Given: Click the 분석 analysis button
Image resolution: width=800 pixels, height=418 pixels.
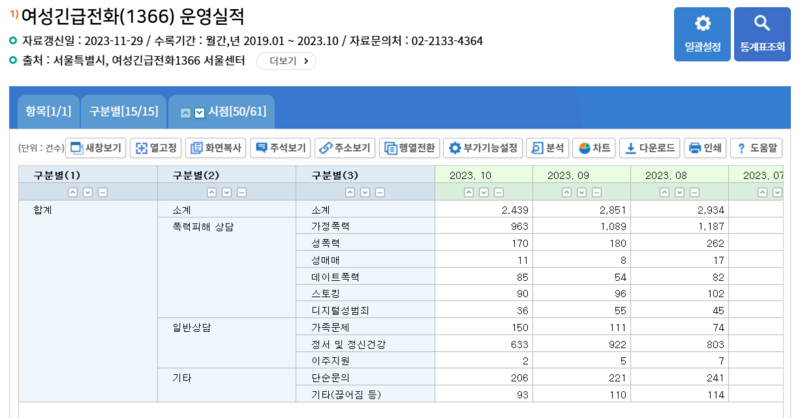Looking at the screenshot, I should click(x=547, y=148).
